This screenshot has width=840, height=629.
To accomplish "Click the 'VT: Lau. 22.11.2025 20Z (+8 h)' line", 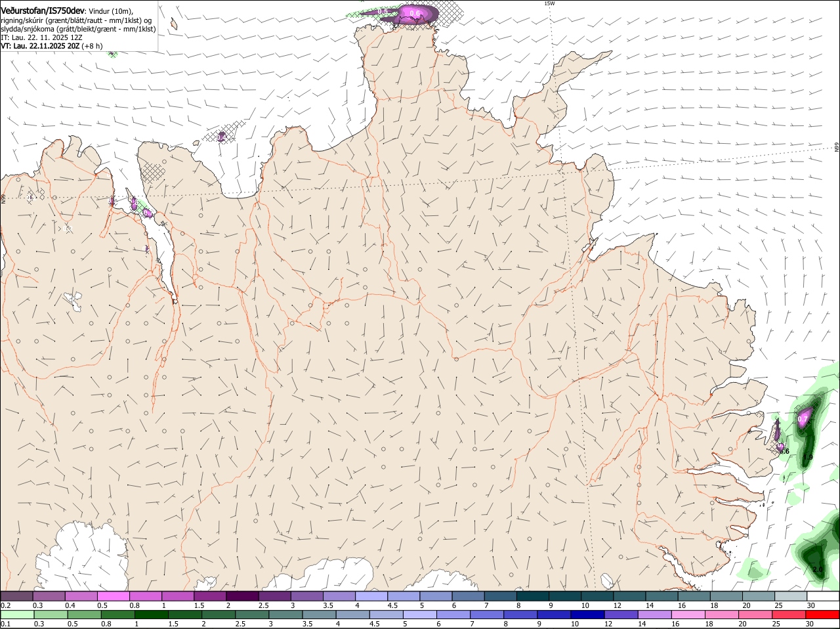I will pos(52,46).
